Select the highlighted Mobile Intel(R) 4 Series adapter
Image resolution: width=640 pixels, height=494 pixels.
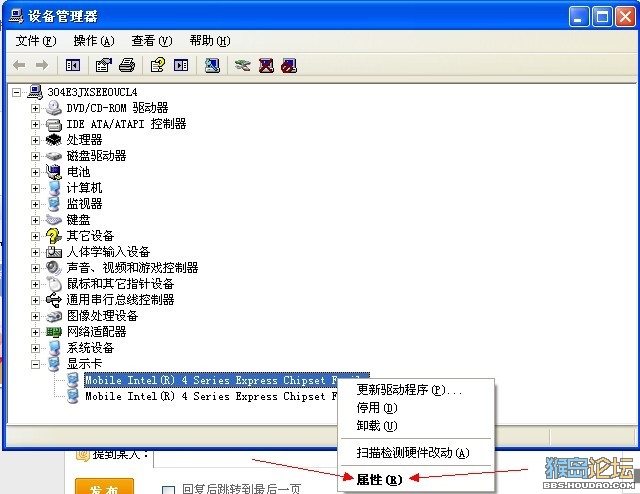(x=211, y=380)
